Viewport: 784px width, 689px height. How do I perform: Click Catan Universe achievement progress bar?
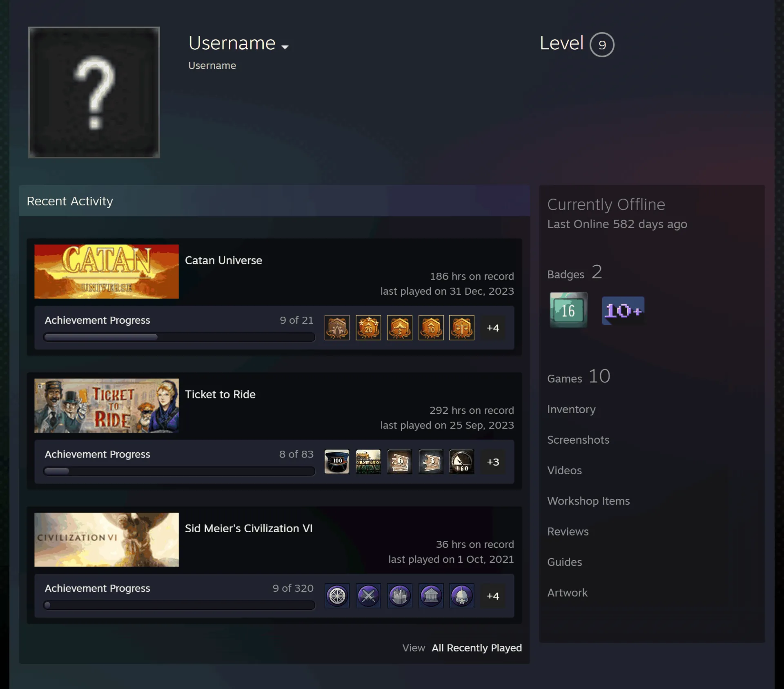click(x=179, y=337)
